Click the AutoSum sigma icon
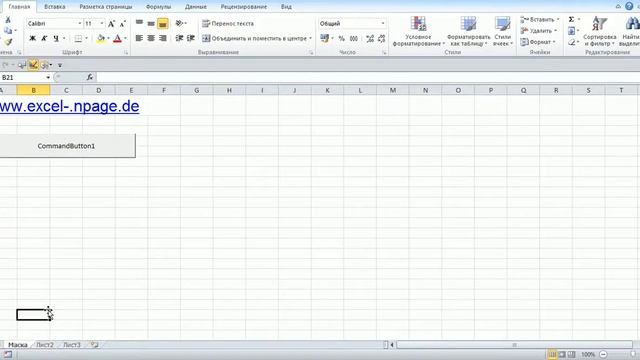 pyautogui.click(x=571, y=20)
